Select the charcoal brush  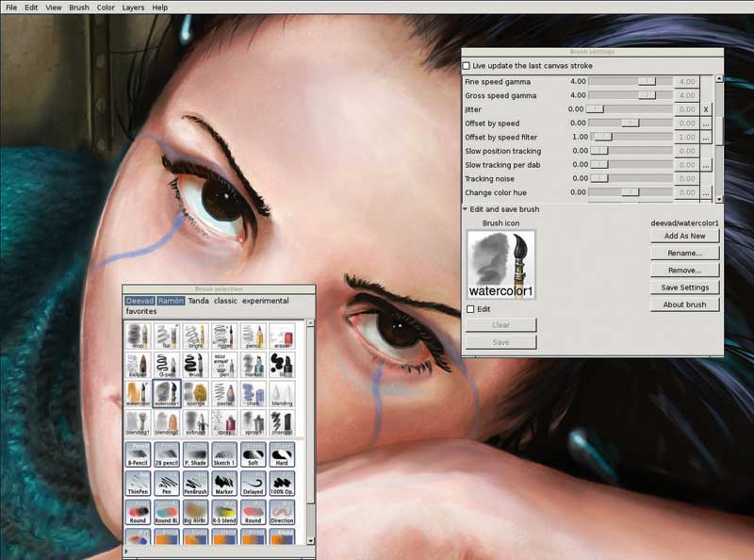[282, 422]
